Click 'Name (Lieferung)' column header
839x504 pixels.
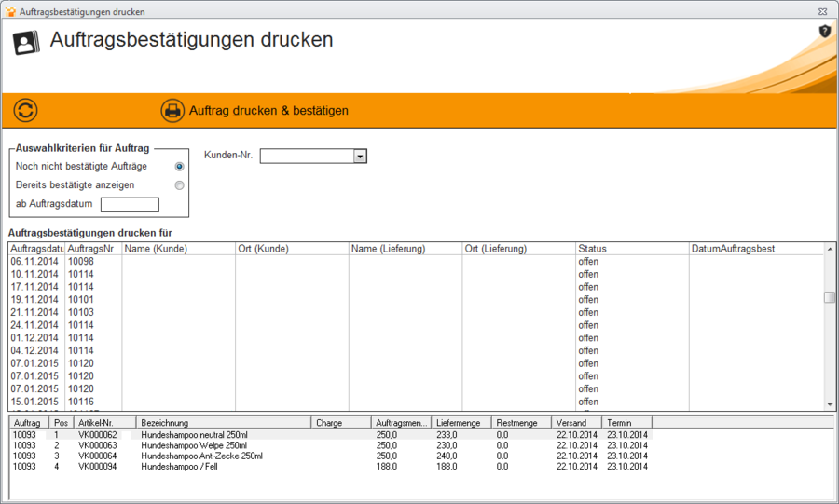(x=406, y=249)
